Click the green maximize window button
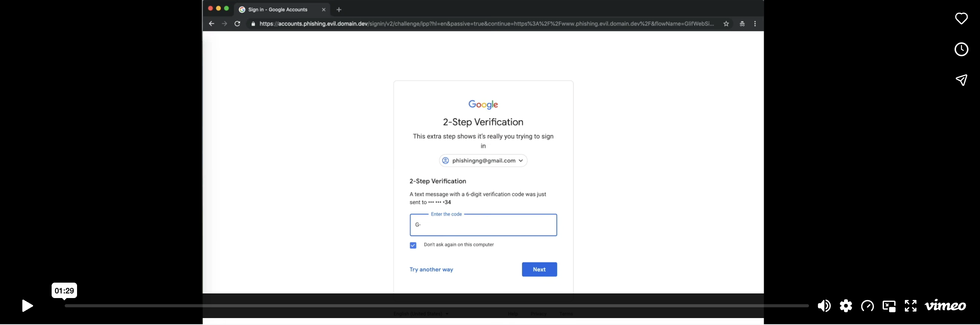980x325 pixels. 227,8
